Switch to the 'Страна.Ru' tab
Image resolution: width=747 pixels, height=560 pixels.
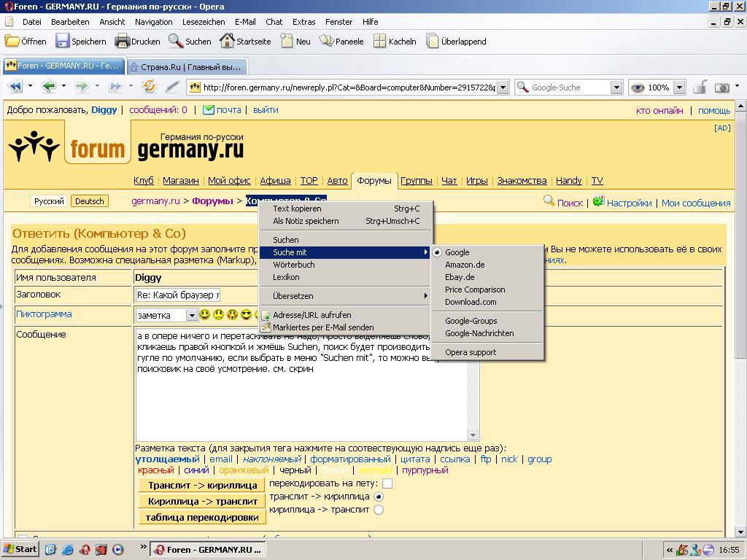[187, 66]
